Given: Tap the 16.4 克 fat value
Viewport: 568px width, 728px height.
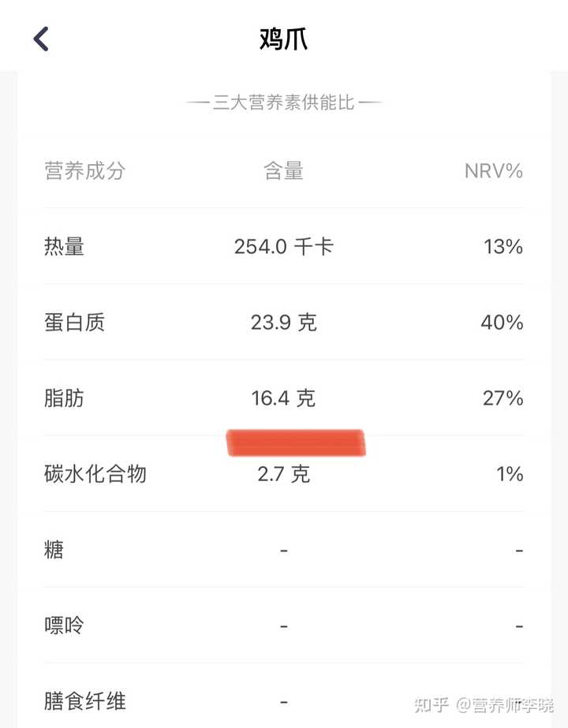Looking at the screenshot, I should pos(283,398).
